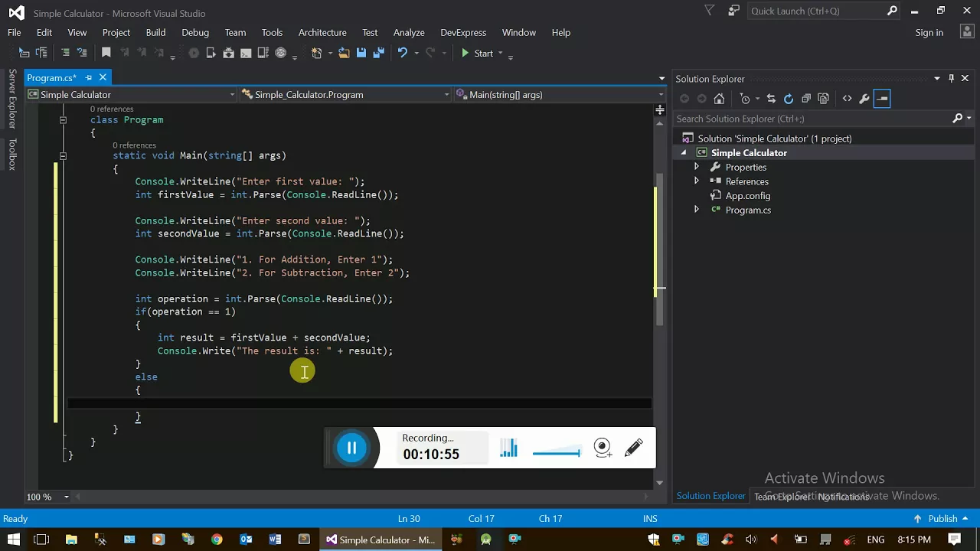Open the 100 % zoom dropdown
Screen dimensions: 980x551
[66, 497]
